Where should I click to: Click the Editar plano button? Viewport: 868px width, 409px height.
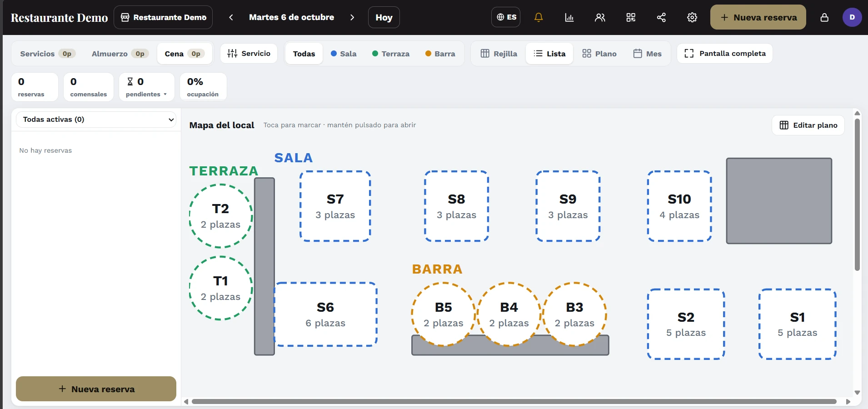pyautogui.click(x=808, y=125)
